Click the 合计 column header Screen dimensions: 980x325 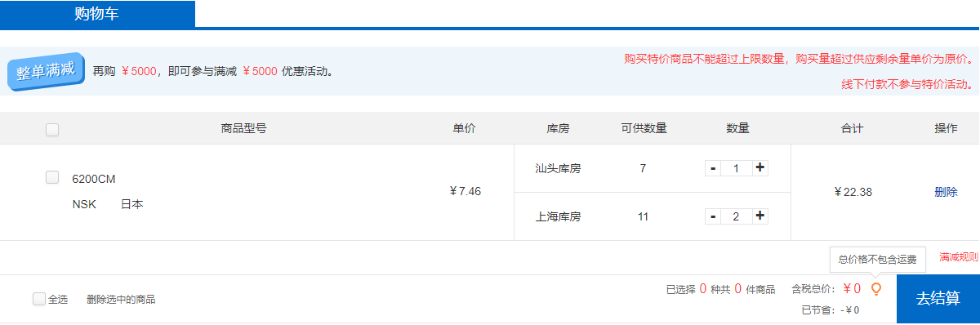852,128
